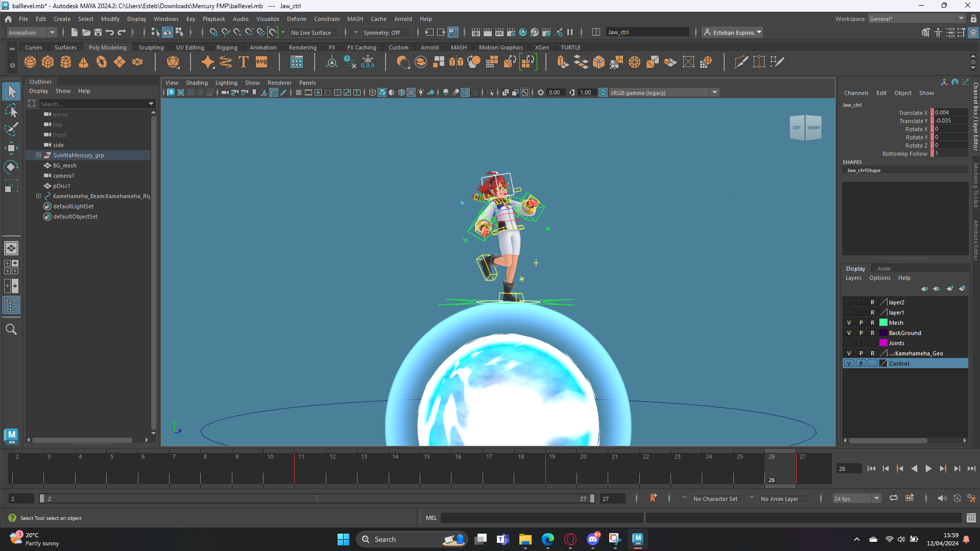Click the Outliner layout icon in toolbox

point(11,305)
